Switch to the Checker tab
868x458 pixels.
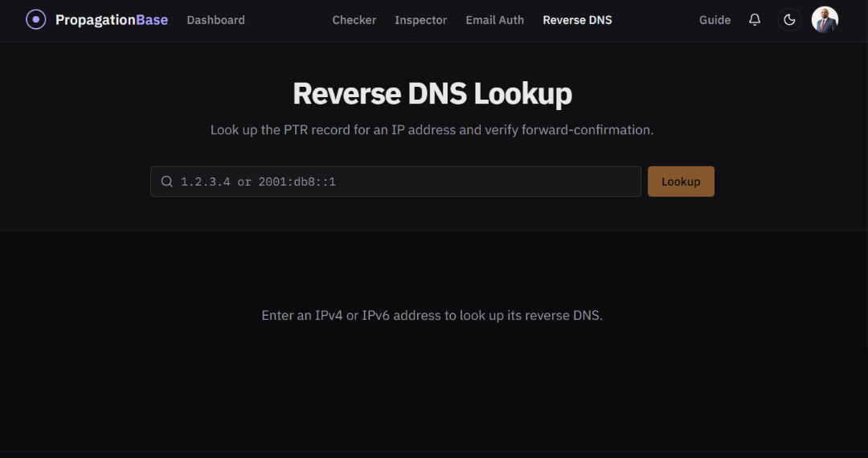[354, 20]
